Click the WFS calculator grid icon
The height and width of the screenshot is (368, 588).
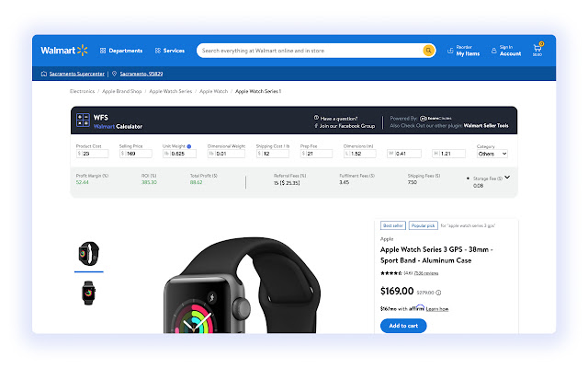point(83,121)
